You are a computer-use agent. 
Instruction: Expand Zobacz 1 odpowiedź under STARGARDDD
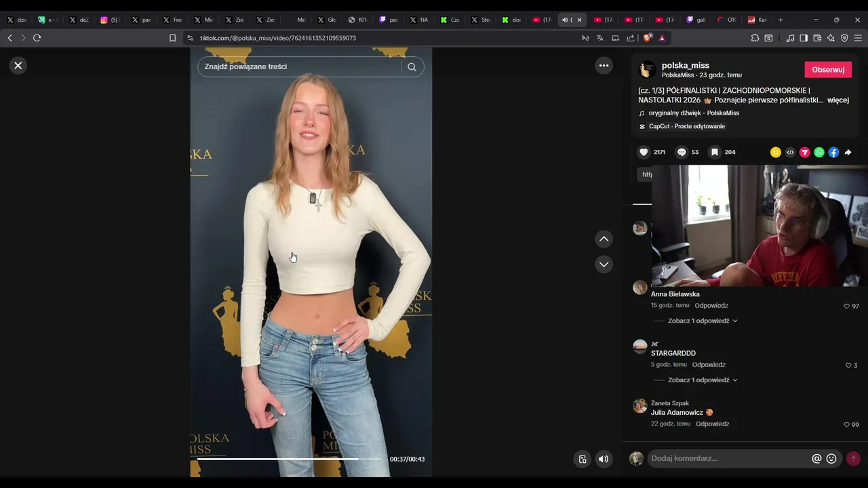point(703,380)
